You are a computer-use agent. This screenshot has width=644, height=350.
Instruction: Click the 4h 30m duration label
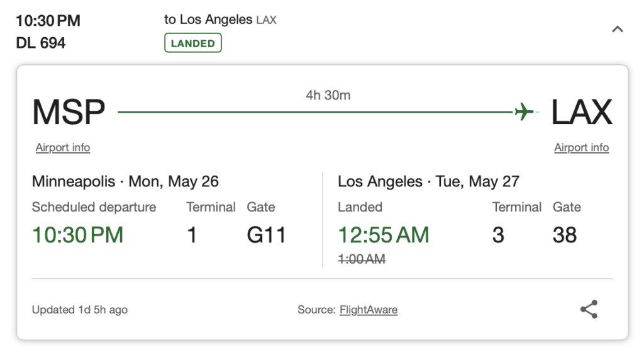[x=328, y=96]
